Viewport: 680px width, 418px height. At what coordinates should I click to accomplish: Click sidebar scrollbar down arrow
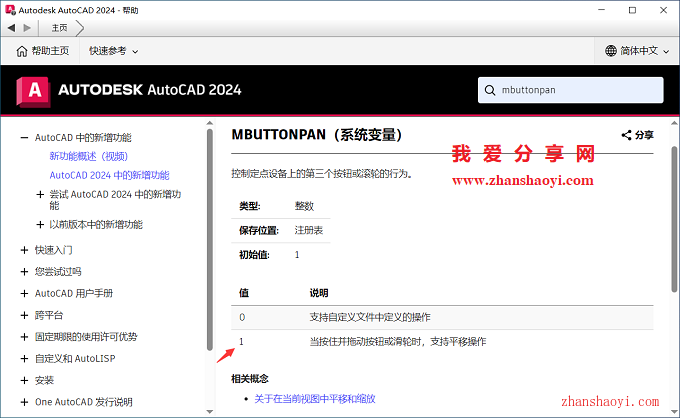pyautogui.click(x=210, y=411)
